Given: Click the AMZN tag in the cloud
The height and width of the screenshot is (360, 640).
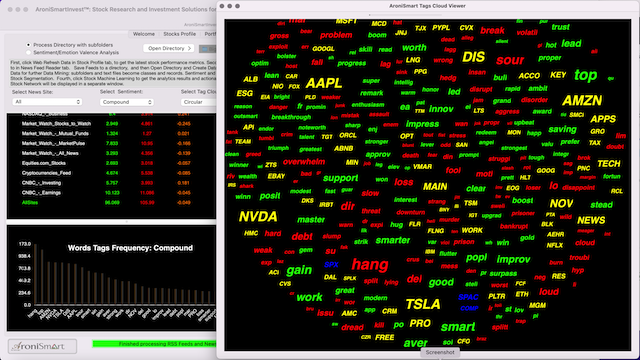Looking at the screenshot, I should (582, 100).
